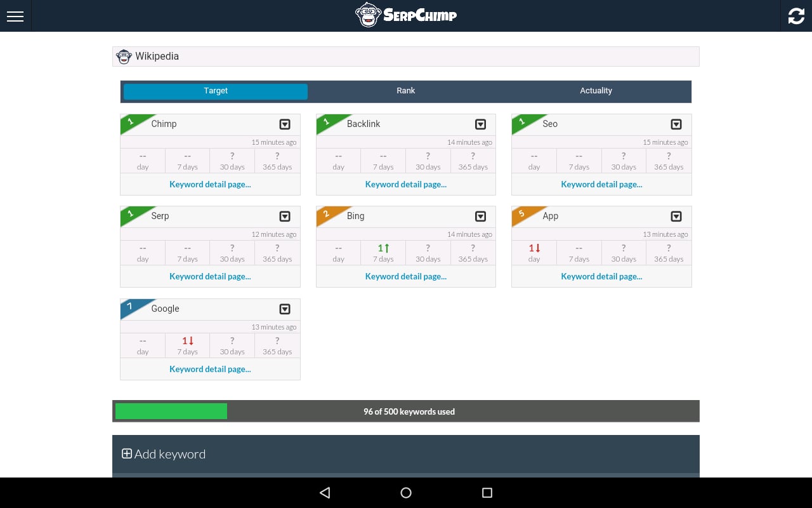The width and height of the screenshot is (812, 508).
Task: Click the Wikipedia project header
Action: (406, 57)
